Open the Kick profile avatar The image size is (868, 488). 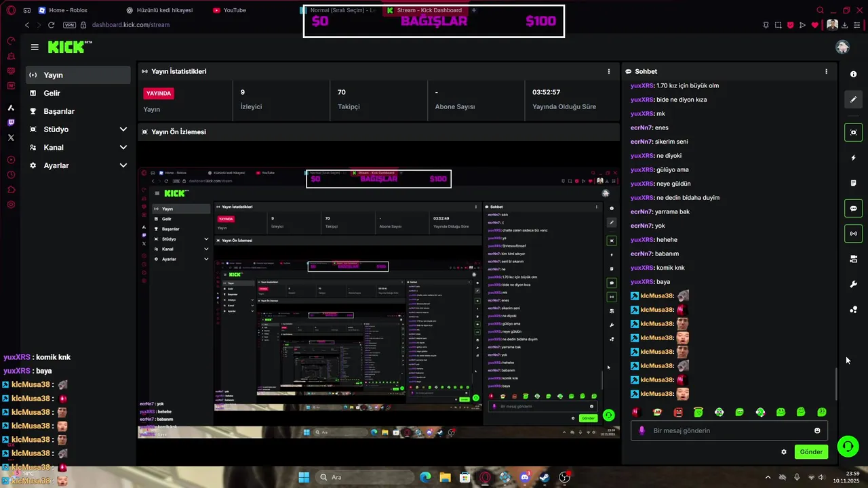pos(843,47)
